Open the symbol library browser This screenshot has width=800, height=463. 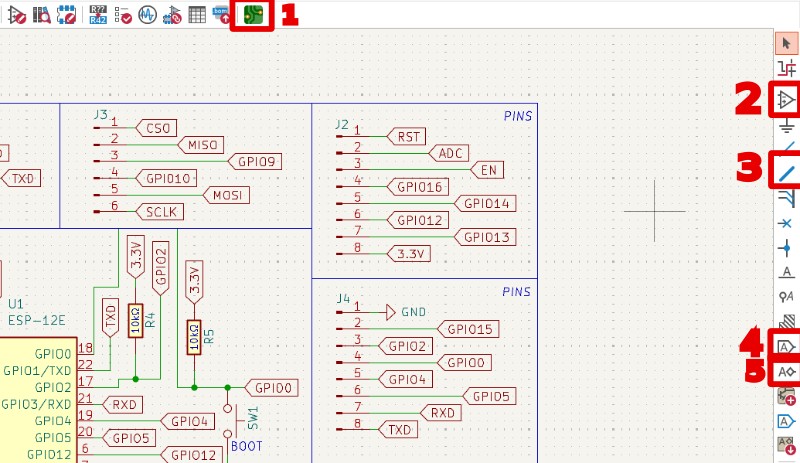[42, 15]
